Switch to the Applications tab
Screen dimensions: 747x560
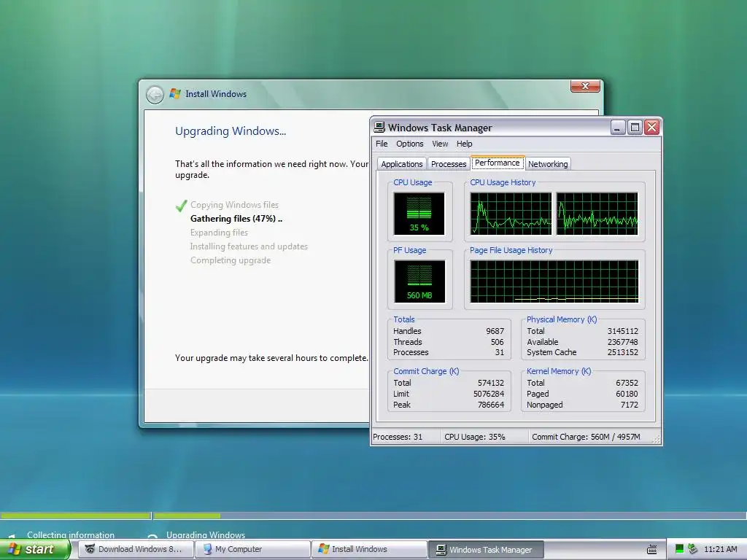(x=402, y=164)
